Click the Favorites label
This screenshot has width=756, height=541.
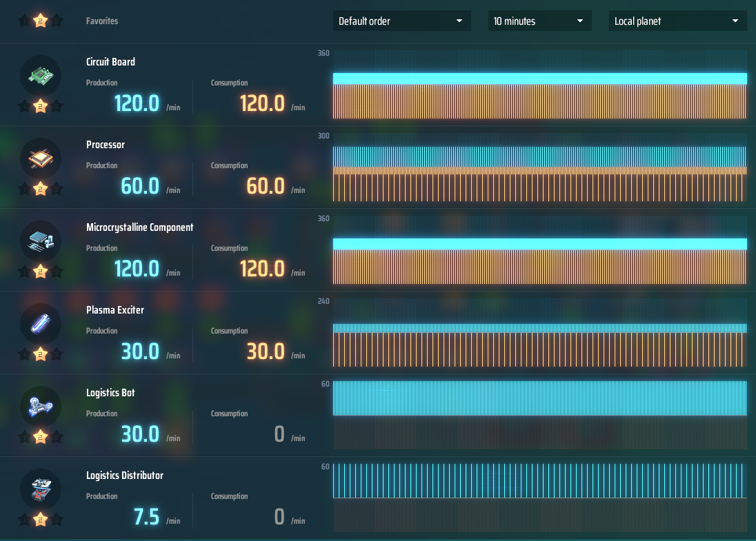tap(102, 21)
